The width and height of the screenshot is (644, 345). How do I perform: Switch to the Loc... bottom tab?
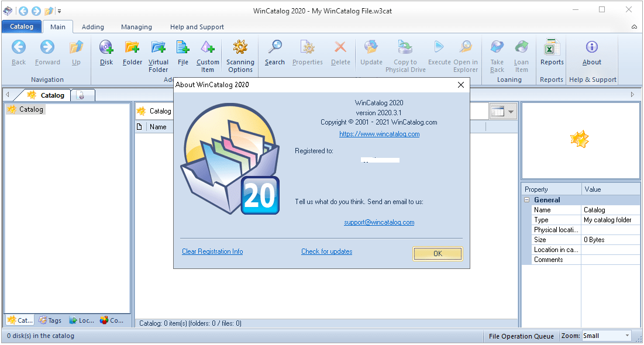(x=82, y=320)
